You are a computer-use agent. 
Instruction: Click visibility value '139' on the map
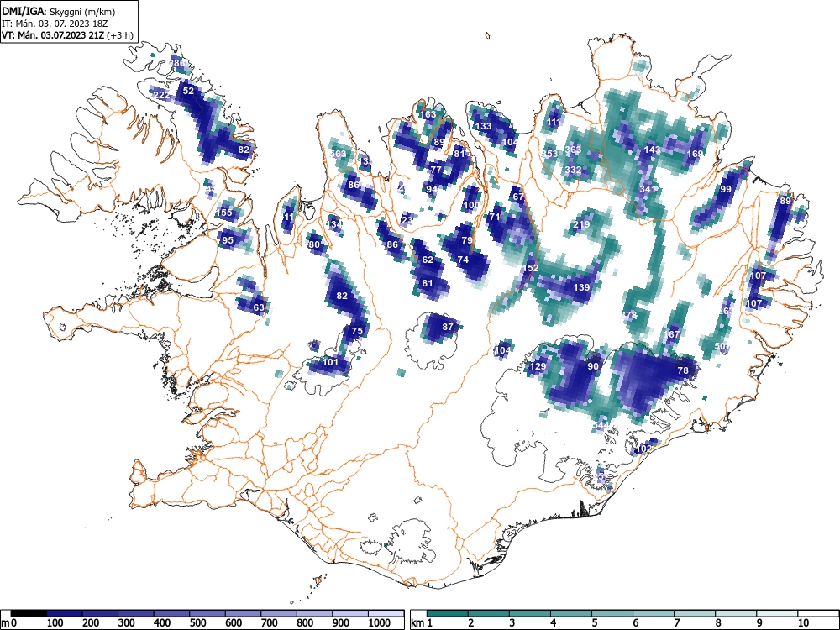pos(582,287)
